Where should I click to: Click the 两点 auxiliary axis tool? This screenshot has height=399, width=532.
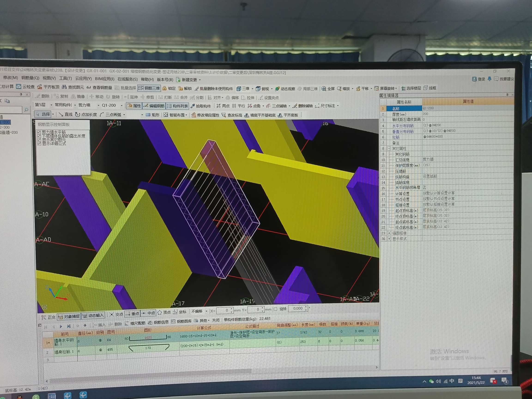click(x=223, y=106)
